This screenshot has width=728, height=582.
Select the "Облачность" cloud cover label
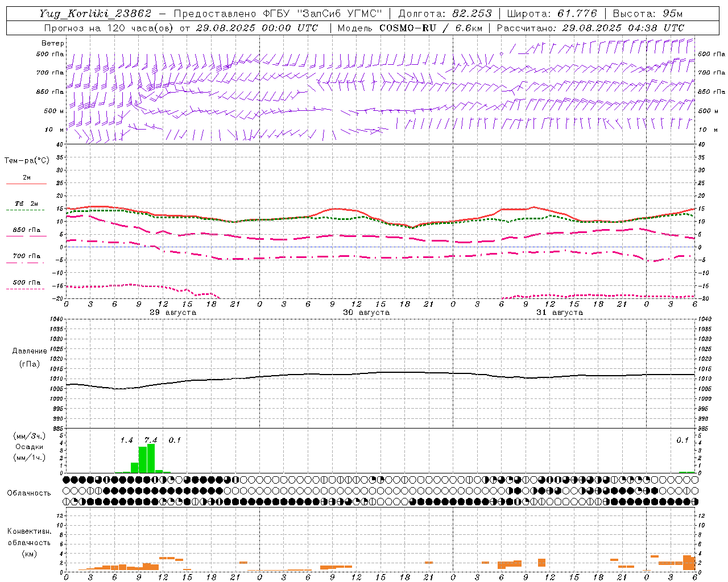pyautogui.click(x=28, y=493)
